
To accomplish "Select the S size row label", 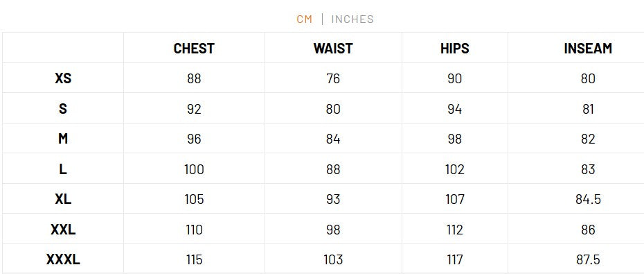I will [63, 109].
